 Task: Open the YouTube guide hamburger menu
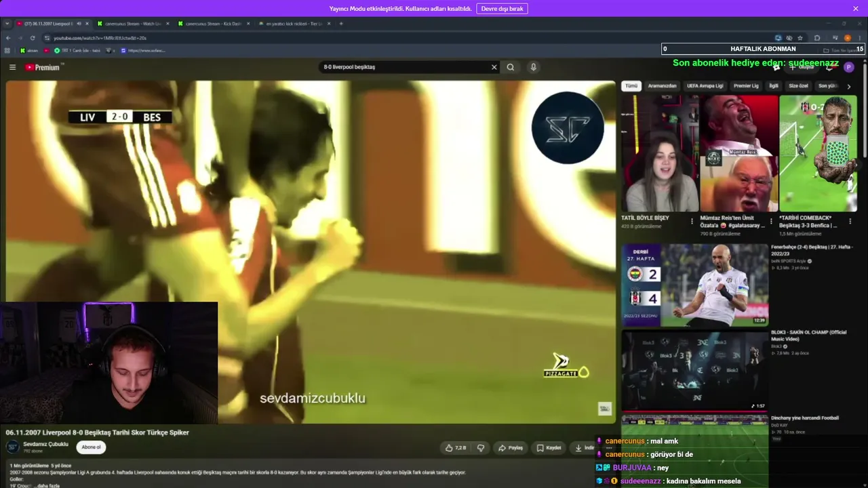(12, 67)
